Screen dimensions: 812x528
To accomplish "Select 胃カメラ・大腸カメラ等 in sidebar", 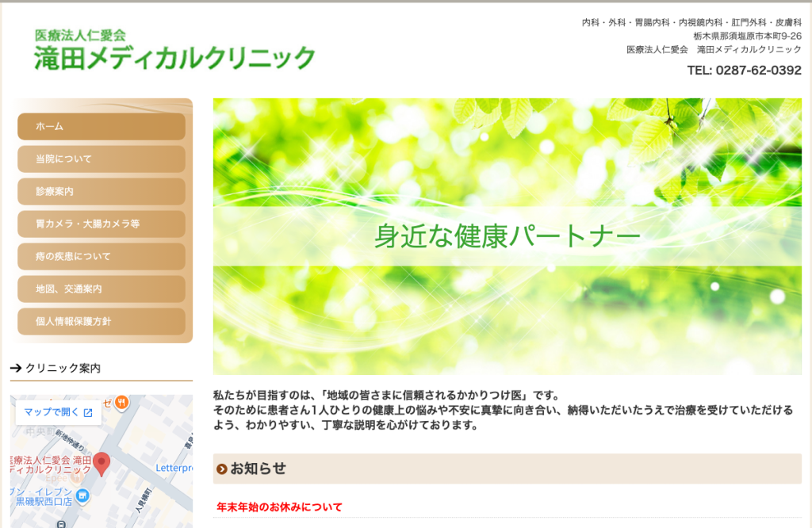I will pyautogui.click(x=101, y=224).
